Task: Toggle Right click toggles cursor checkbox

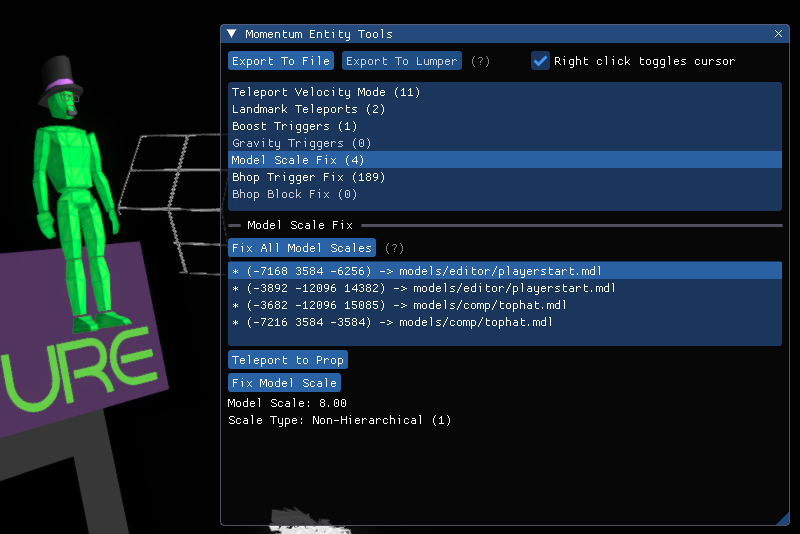Action: (540, 61)
